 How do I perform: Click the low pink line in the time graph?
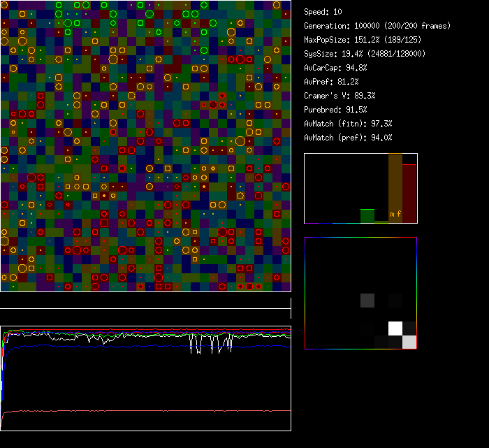[140, 410]
